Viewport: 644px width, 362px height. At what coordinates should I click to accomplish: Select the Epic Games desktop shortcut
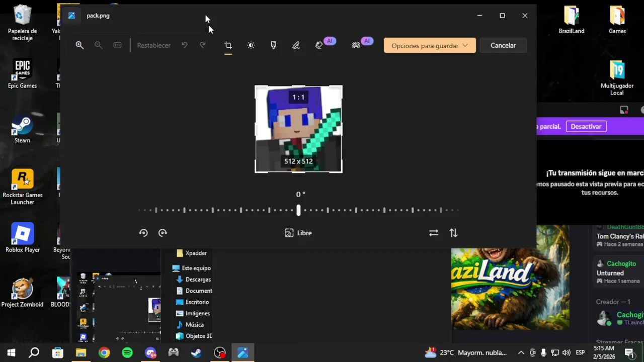click(x=22, y=74)
